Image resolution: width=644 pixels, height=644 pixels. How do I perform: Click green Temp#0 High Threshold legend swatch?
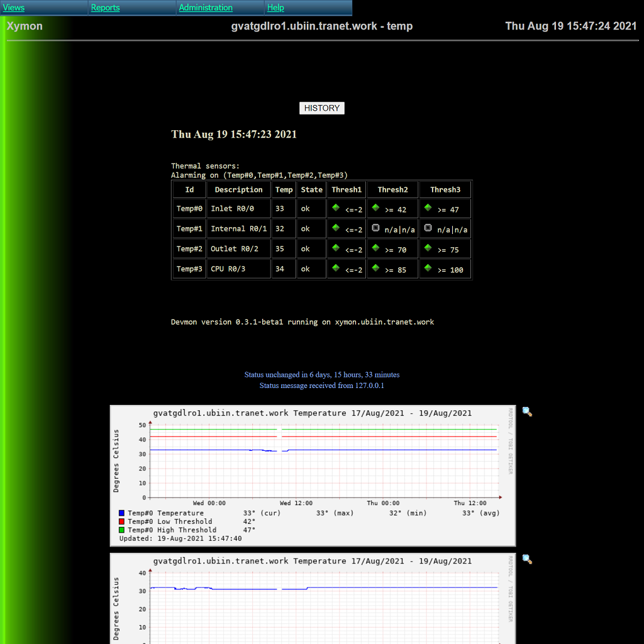(122, 530)
